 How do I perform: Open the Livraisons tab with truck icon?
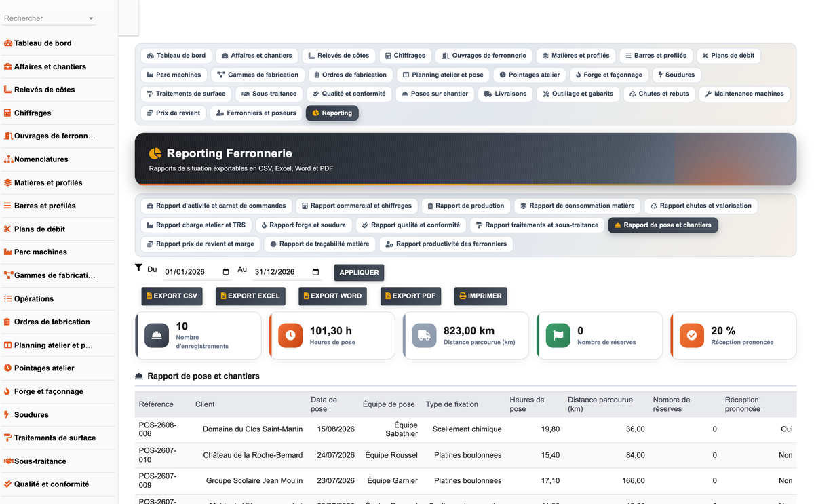click(x=506, y=94)
